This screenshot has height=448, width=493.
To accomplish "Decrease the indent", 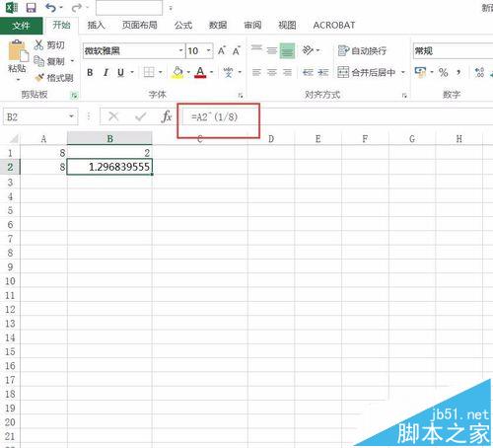I will click(x=308, y=72).
